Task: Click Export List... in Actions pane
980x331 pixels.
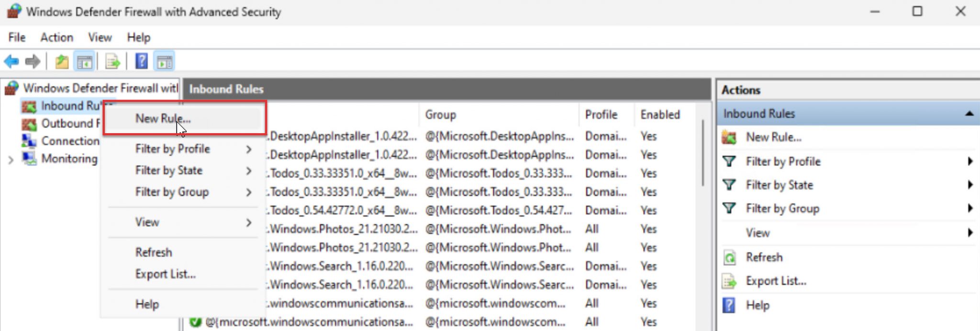Action: click(x=776, y=281)
